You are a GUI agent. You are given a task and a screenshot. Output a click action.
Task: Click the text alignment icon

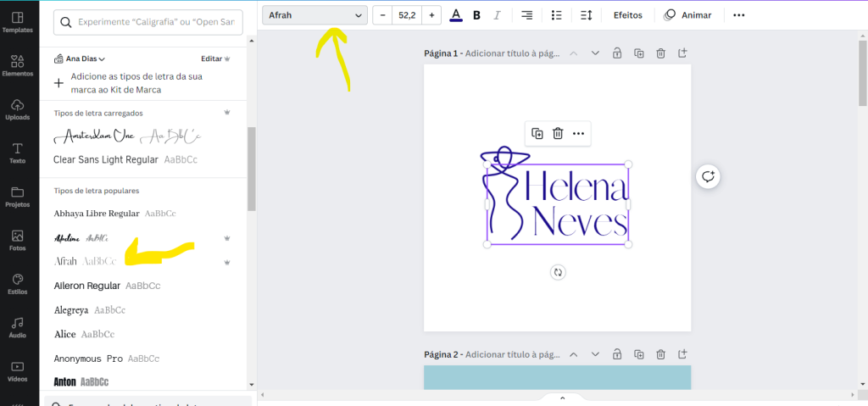tap(526, 15)
